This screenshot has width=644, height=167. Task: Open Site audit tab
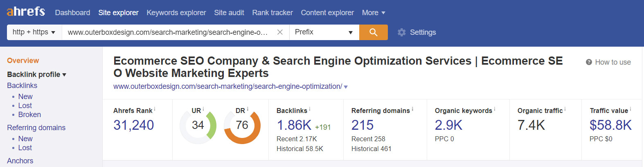(229, 13)
